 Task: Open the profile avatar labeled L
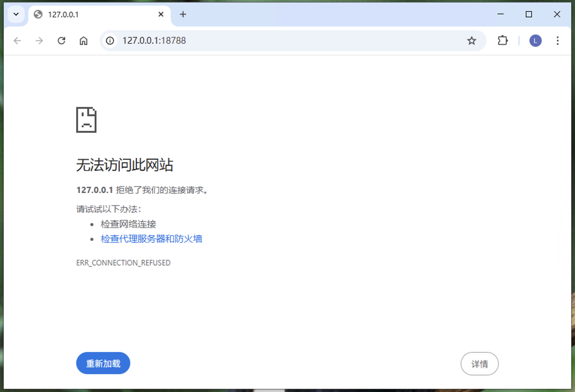[x=535, y=41]
